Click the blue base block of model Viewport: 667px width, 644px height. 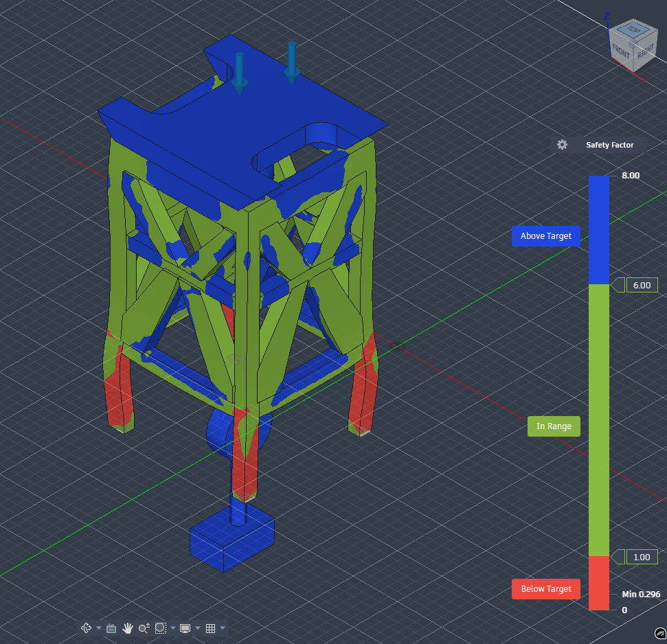point(231,538)
